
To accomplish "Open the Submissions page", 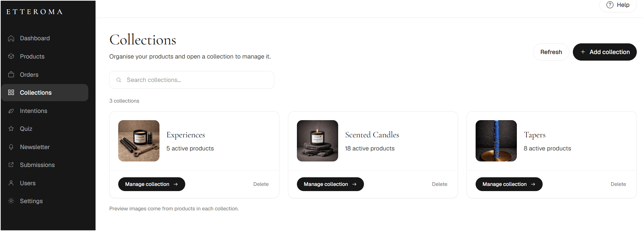I will click(45, 165).
